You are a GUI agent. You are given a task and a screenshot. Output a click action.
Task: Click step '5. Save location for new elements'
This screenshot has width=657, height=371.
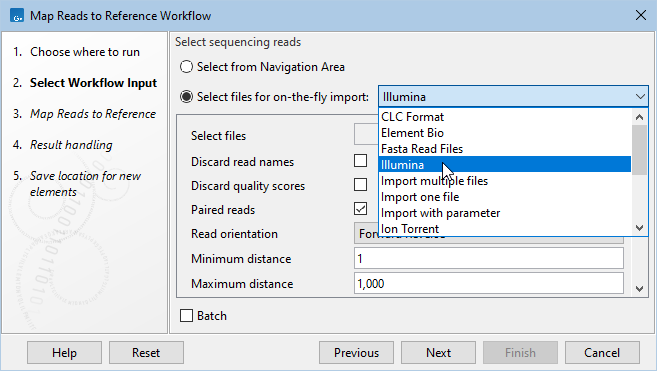[77, 184]
